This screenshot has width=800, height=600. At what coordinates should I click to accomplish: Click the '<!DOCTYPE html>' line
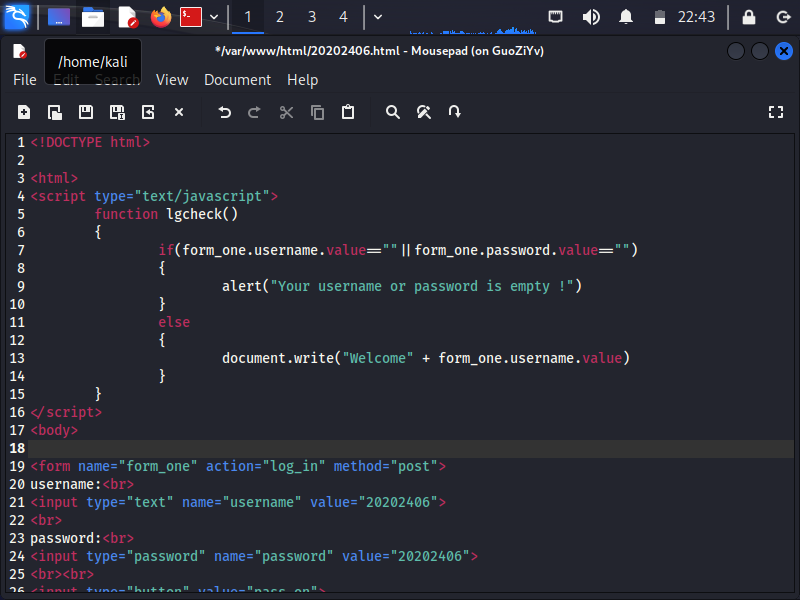tap(90, 142)
